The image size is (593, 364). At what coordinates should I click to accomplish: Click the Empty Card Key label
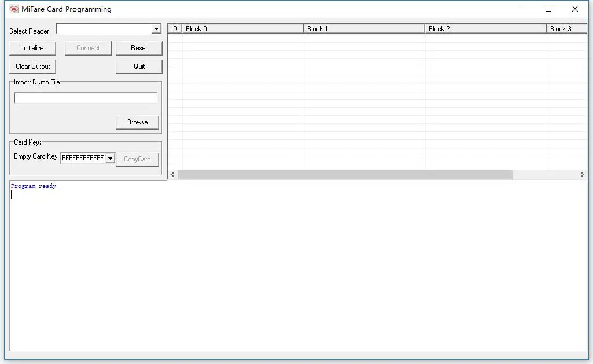[x=35, y=156]
